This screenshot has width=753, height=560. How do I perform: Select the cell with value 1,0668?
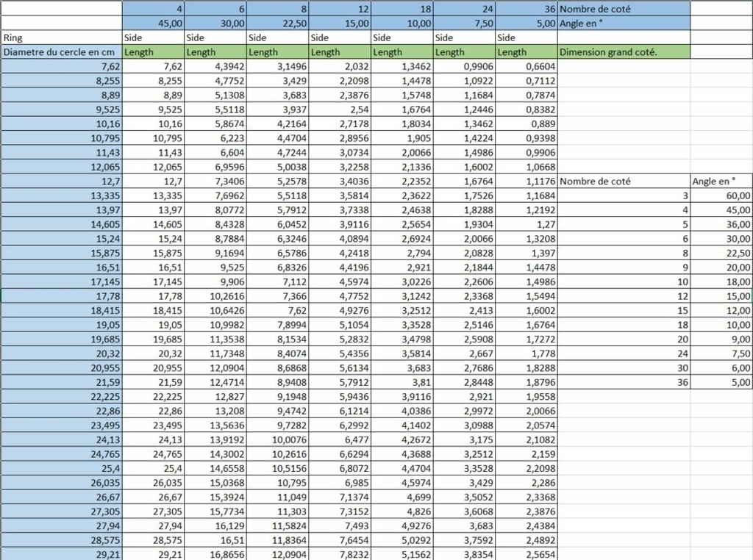click(x=527, y=167)
